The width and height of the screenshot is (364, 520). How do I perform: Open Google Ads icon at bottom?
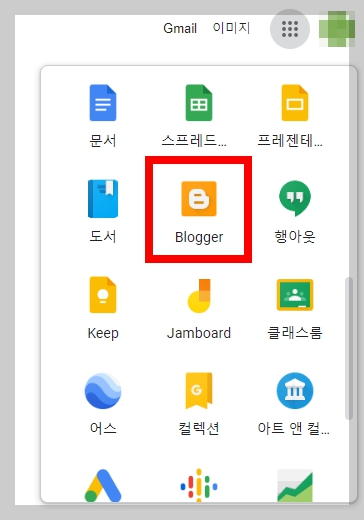[103, 485]
